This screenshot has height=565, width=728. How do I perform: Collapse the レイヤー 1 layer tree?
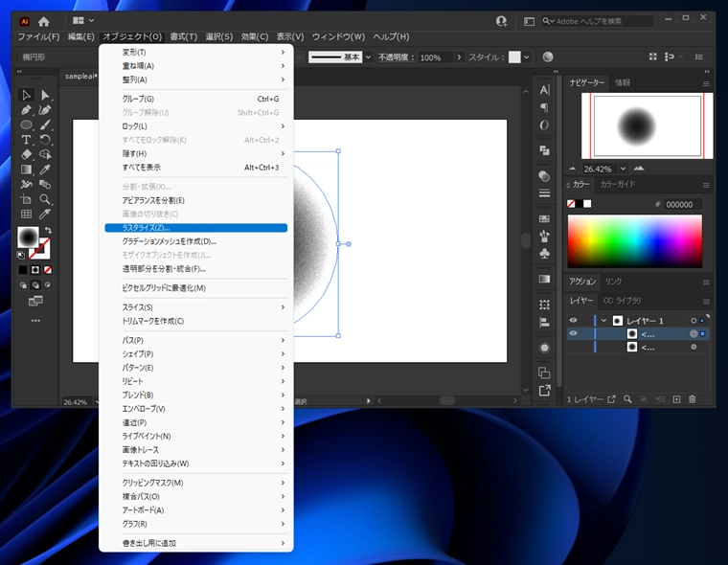pos(603,321)
